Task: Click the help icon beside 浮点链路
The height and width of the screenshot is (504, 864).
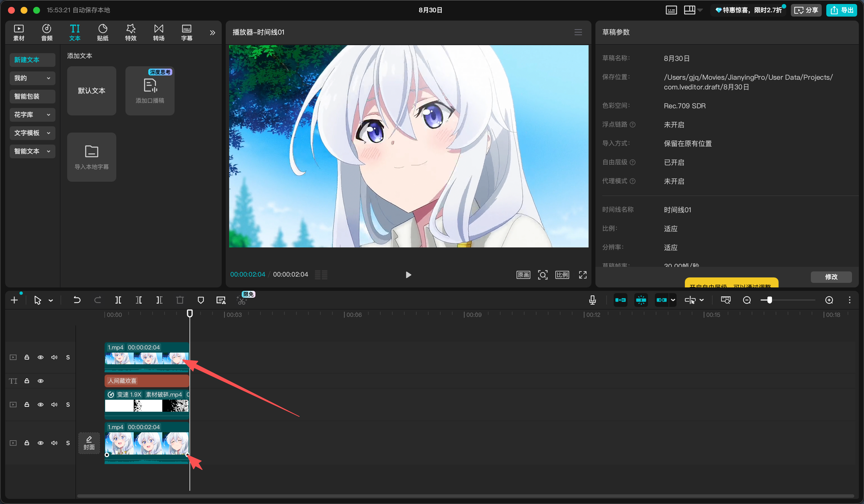Action: (633, 125)
